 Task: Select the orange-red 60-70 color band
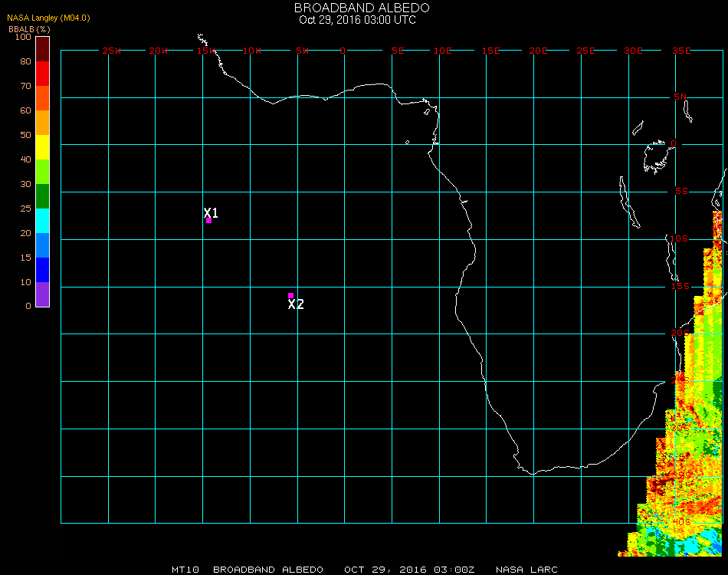point(42,98)
